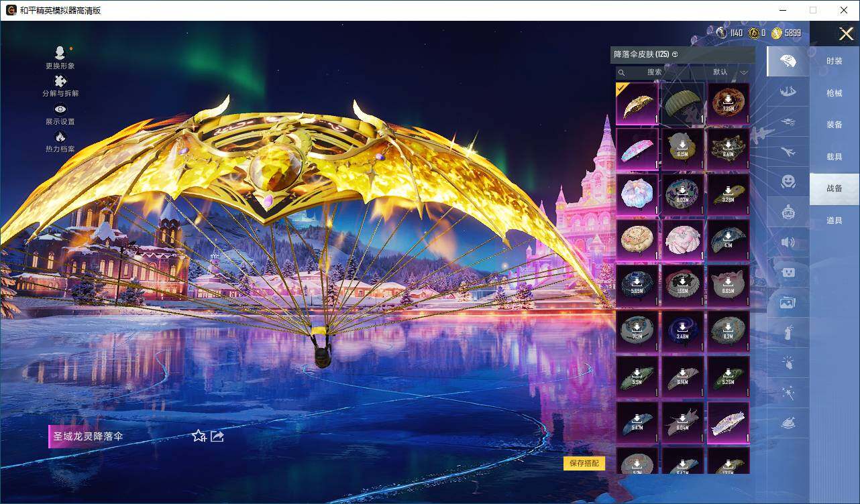Select the surfing figure sidebar category
This screenshot has width=860, height=504.
788,92
